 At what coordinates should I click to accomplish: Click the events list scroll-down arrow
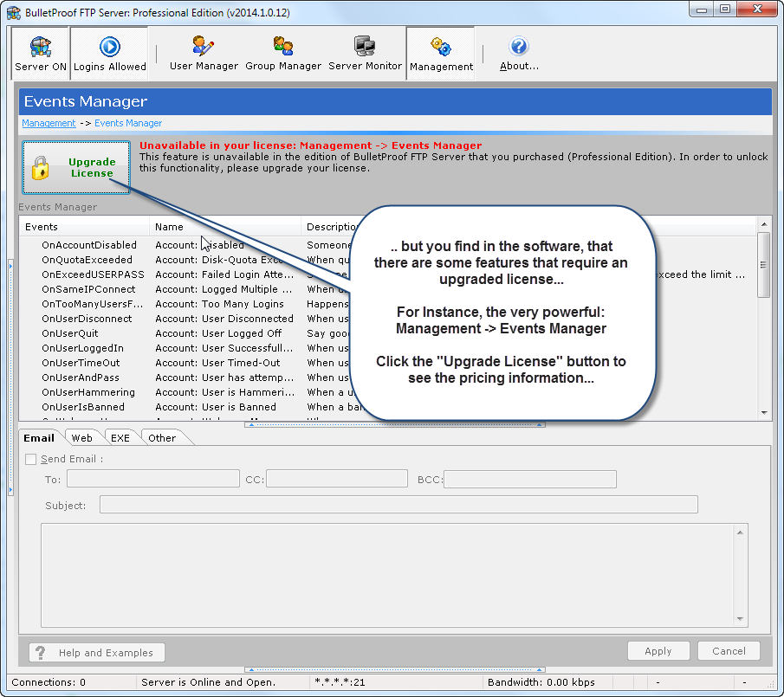point(764,413)
